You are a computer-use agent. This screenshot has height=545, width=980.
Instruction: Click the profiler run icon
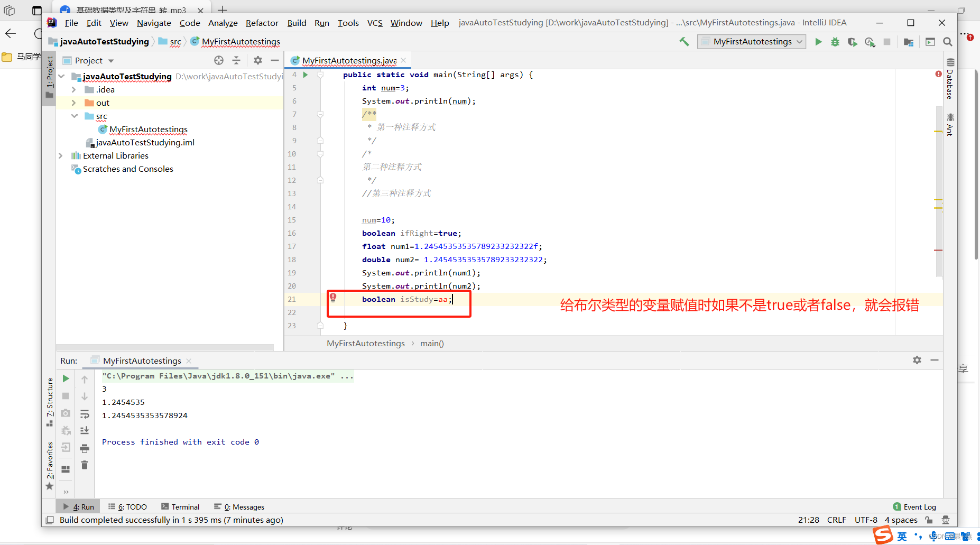pos(870,42)
